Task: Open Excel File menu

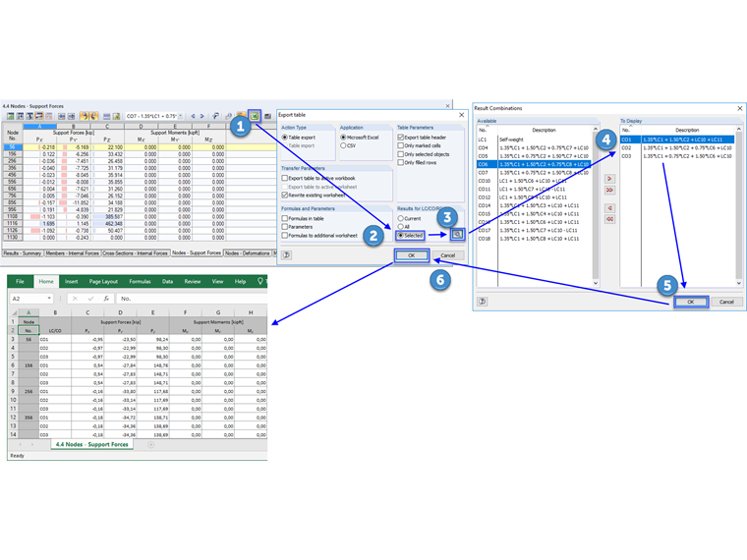Action: [x=20, y=281]
